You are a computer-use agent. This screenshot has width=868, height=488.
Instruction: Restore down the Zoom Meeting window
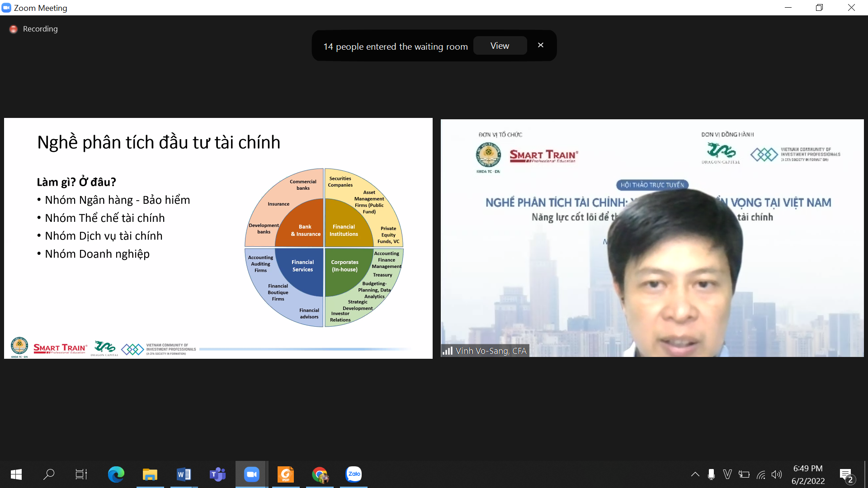click(x=819, y=8)
